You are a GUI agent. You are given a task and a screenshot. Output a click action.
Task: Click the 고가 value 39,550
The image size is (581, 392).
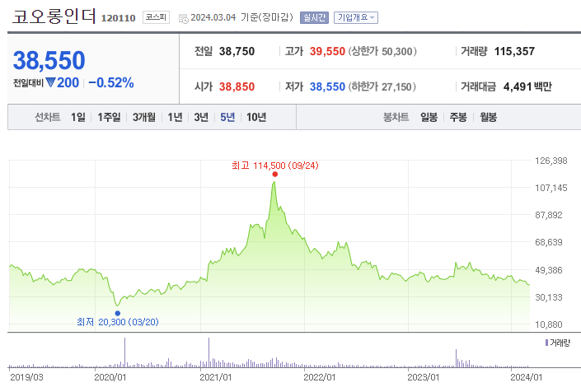tap(327, 51)
